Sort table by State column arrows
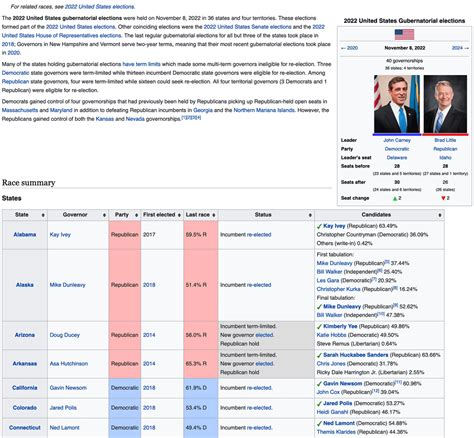The height and width of the screenshot is (438, 474). pyautogui.click(x=43, y=215)
